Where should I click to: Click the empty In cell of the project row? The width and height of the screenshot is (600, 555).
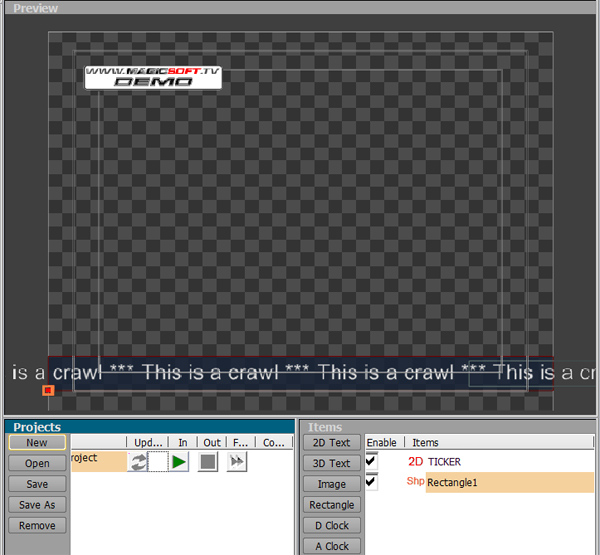coord(158,462)
